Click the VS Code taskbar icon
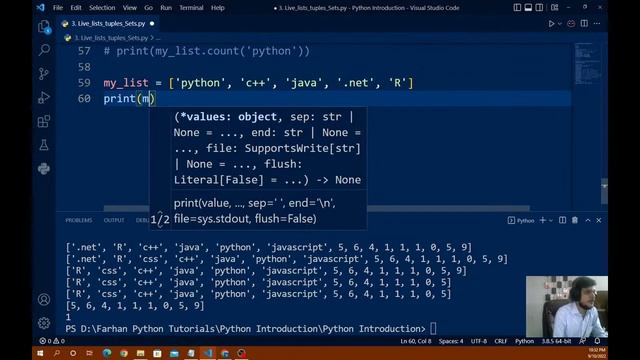The width and height of the screenshot is (640, 360). coord(208,353)
